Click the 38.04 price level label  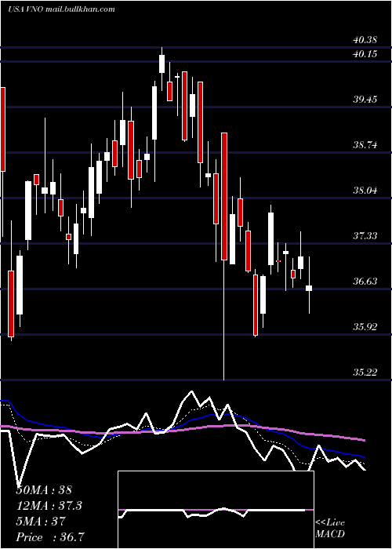[365, 191]
